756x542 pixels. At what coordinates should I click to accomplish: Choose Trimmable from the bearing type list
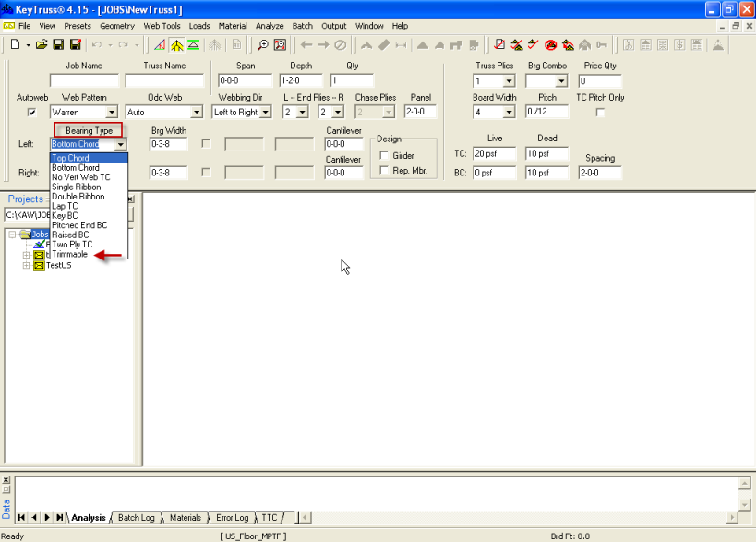89,254
